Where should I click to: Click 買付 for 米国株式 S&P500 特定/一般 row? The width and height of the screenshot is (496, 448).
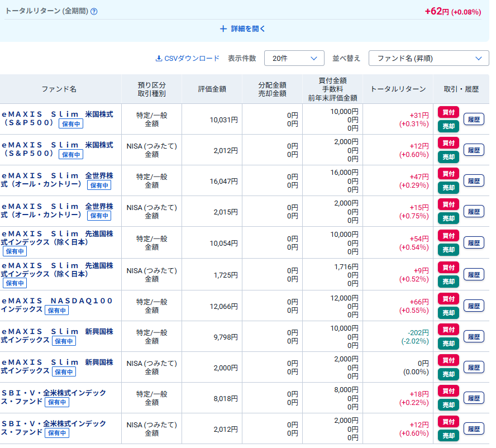448,112
